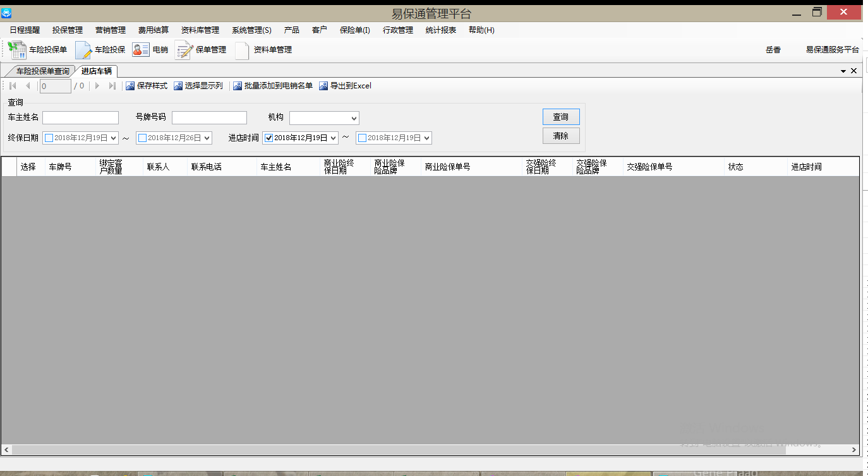
Task: Click the horizontal scrollbar left arrow
Action: pyautogui.click(x=7, y=450)
